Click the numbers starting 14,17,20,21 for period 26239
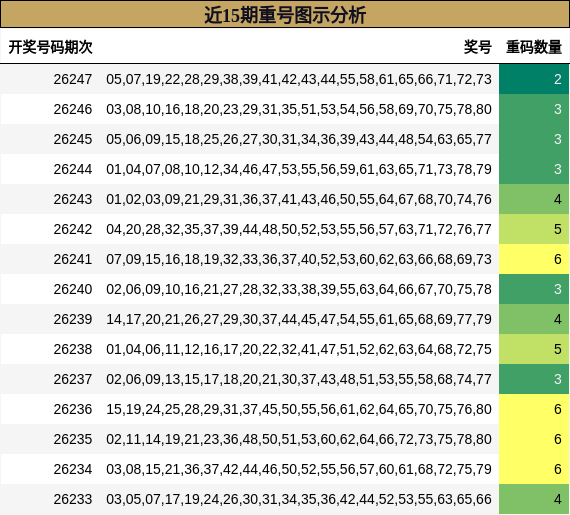Viewport: 570px width, 515px height. (x=299, y=319)
